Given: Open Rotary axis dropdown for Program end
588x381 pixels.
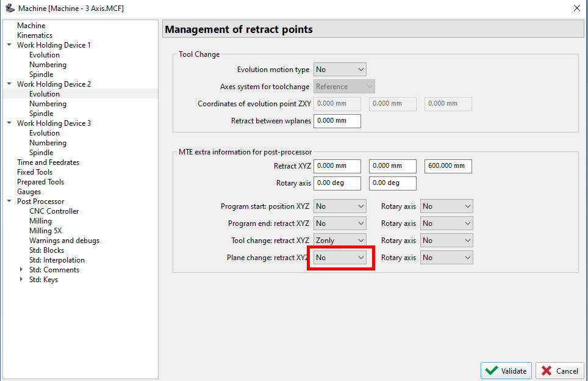Looking at the screenshot, I should coord(446,223).
